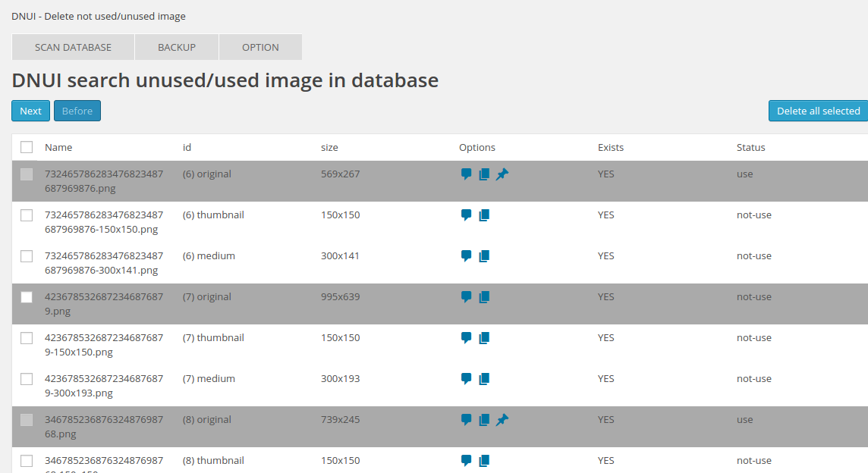This screenshot has height=473, width=868.
Task: Tick the checkbox for the (7) medium image
Action: click(27, 379)
